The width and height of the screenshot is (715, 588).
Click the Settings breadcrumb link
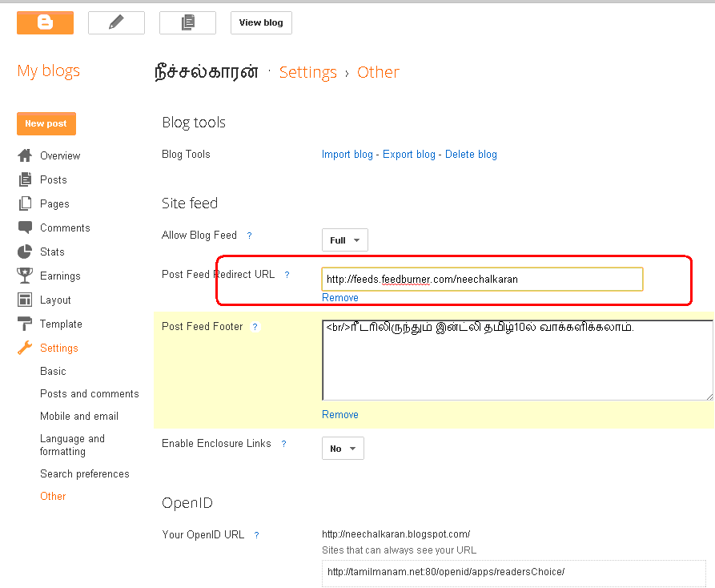click(x=307, y=73)
